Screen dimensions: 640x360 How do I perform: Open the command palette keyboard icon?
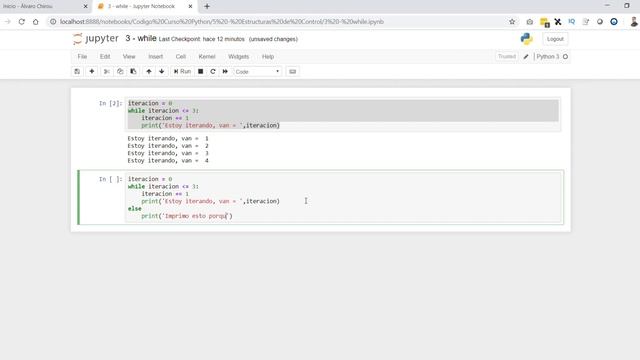293,71
